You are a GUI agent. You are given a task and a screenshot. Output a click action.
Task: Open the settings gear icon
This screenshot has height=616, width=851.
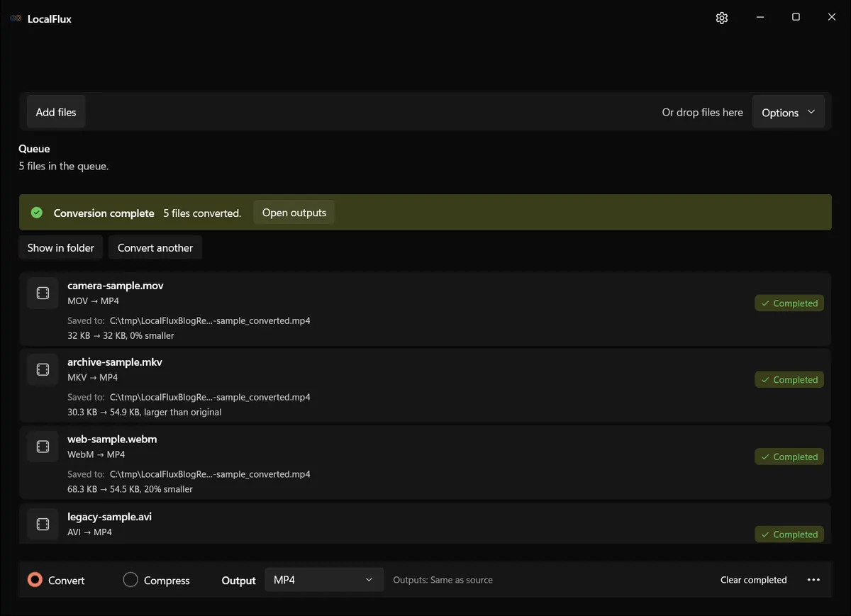click(x=722, y=18)
